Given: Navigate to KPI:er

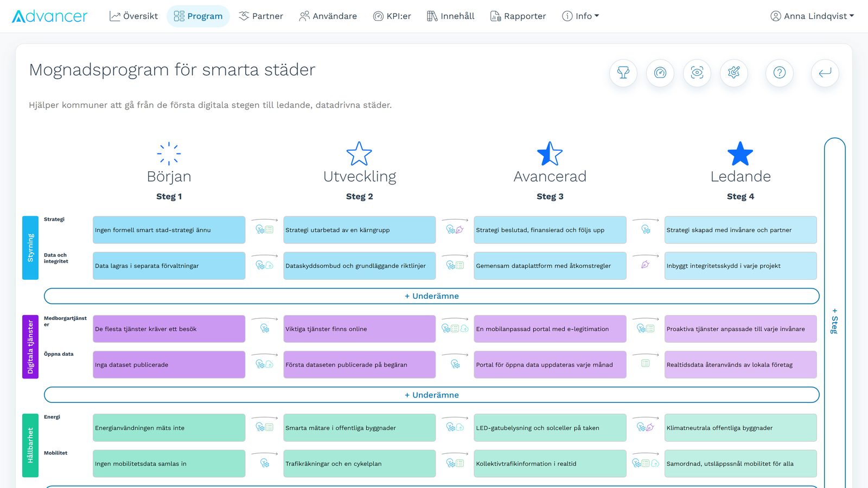Looking at the screenshot, I should point(392,16).
